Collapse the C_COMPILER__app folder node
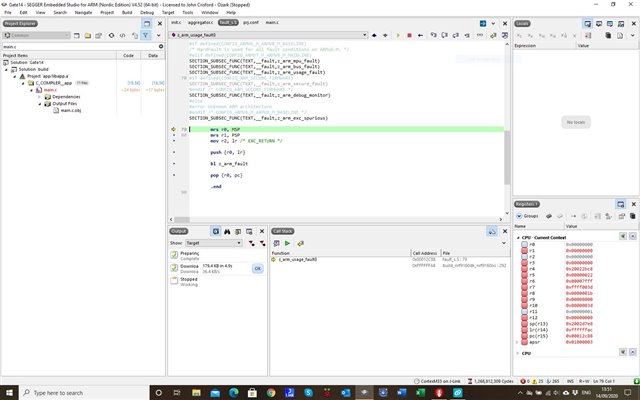 23,83
